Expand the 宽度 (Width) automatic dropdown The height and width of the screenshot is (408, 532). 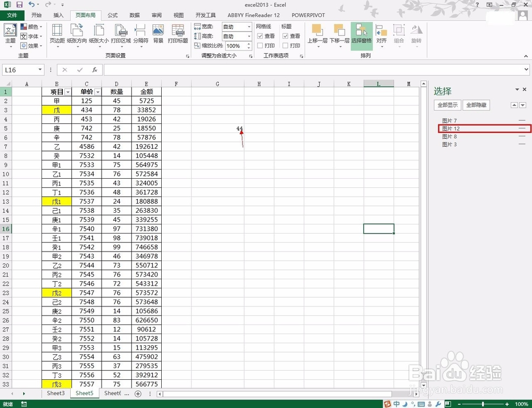(x=249, y=27)
